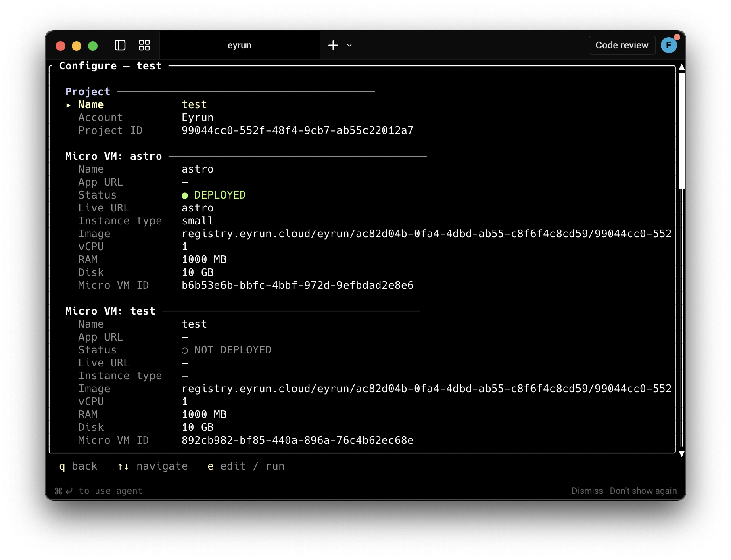The image size is (731, 560).
Task: Click the green DEPLOYED status indicator for astro
Action: point(185,195)
